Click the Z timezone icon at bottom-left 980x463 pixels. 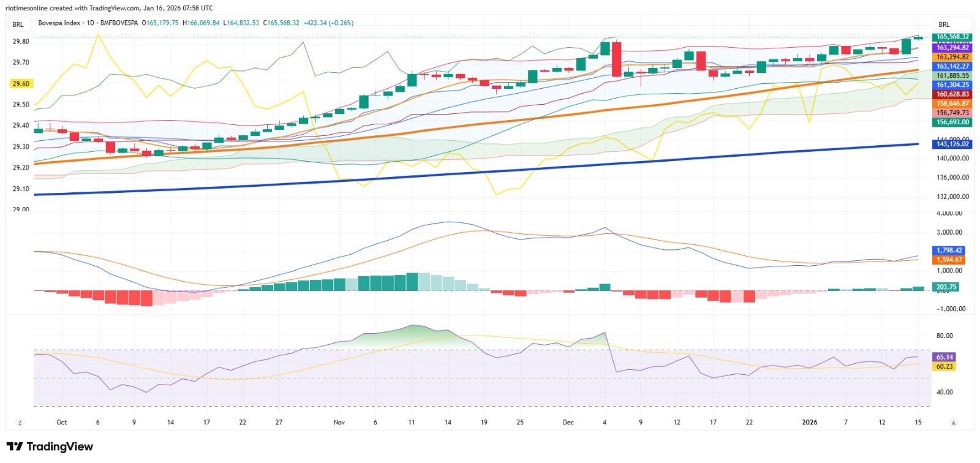coord(20,423)
